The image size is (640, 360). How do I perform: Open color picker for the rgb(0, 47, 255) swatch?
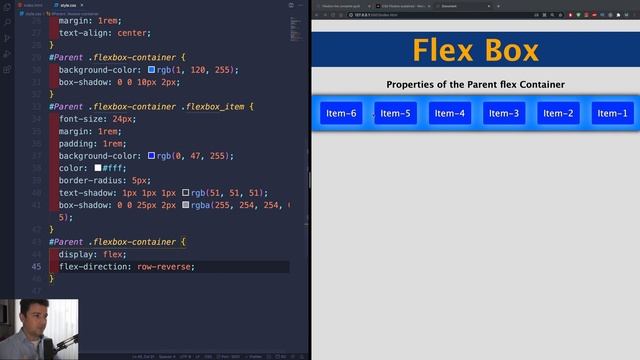click(x=151, y=156)
